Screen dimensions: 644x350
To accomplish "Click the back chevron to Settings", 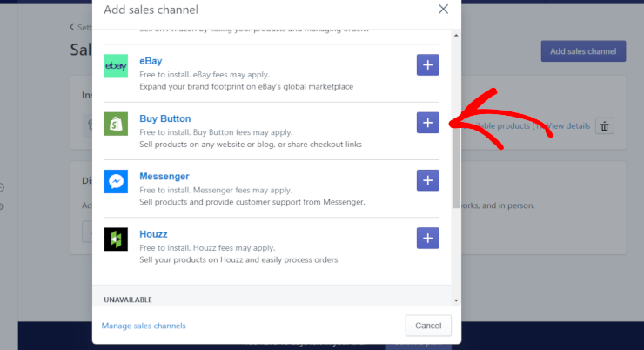I will pos(72,27).
